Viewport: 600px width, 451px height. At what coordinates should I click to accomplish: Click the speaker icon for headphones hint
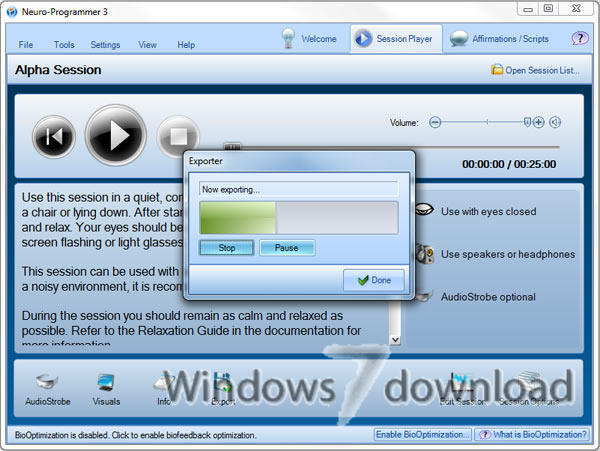click(426, 254)
